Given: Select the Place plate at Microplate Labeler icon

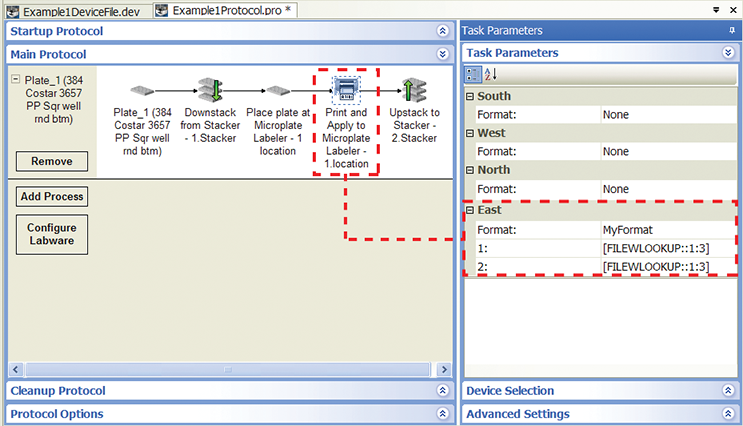Looking at the screenshot, I should tap(277, 90).
